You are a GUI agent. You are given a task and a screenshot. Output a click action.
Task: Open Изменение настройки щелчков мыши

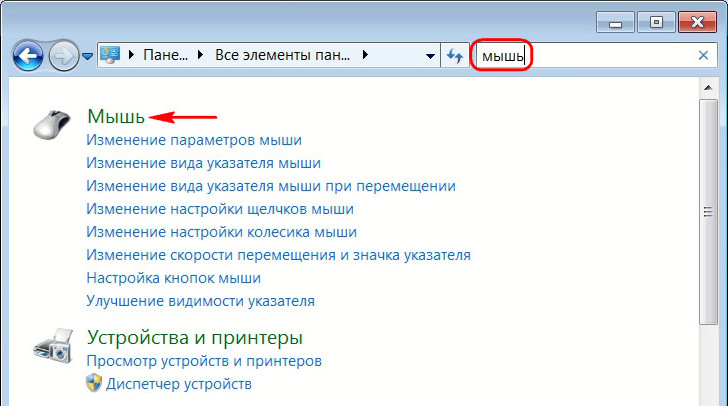220,209
